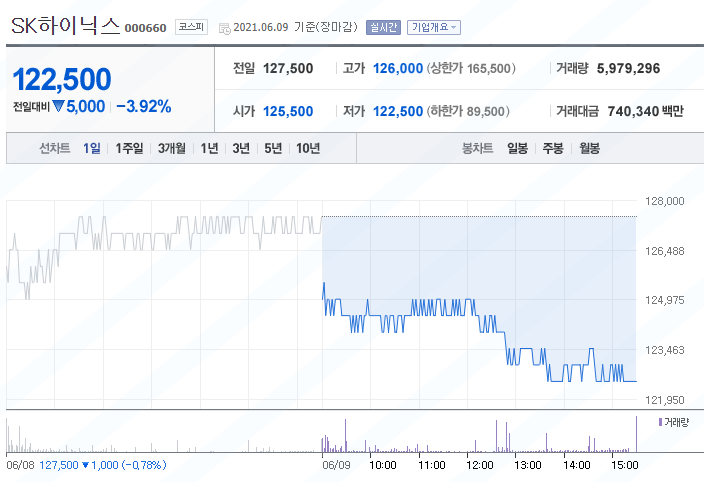The width and height of the screenshot is (704, 482).
Task: Click the 06/08 previous day summary 127,500
Action: pyautogui.click(x=59, y=465)
